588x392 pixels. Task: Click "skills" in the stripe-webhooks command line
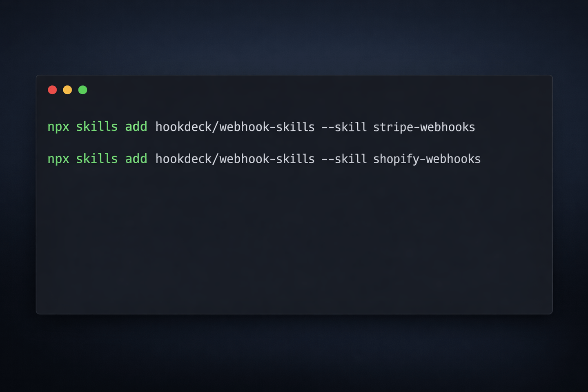[x=97, y=127]
